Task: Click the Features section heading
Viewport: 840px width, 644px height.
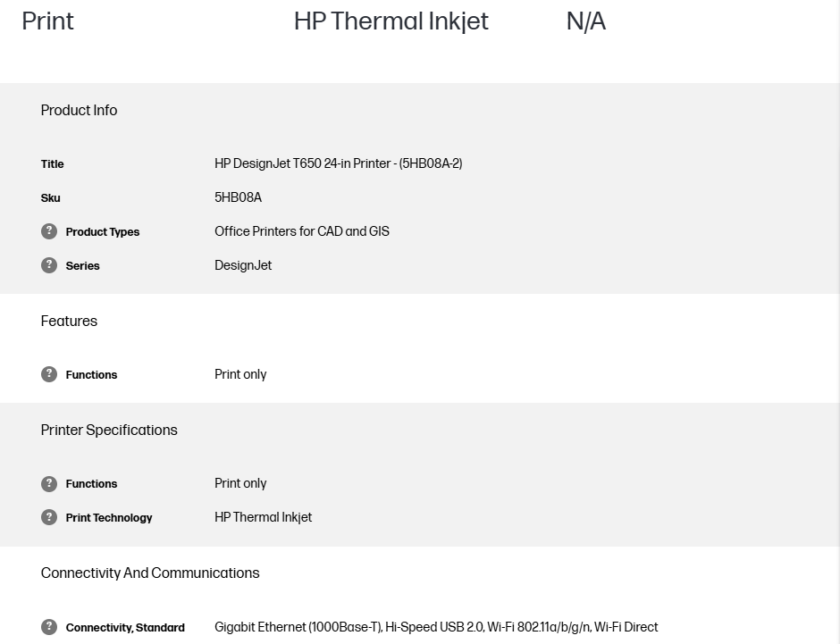Action: coord(69,322)
